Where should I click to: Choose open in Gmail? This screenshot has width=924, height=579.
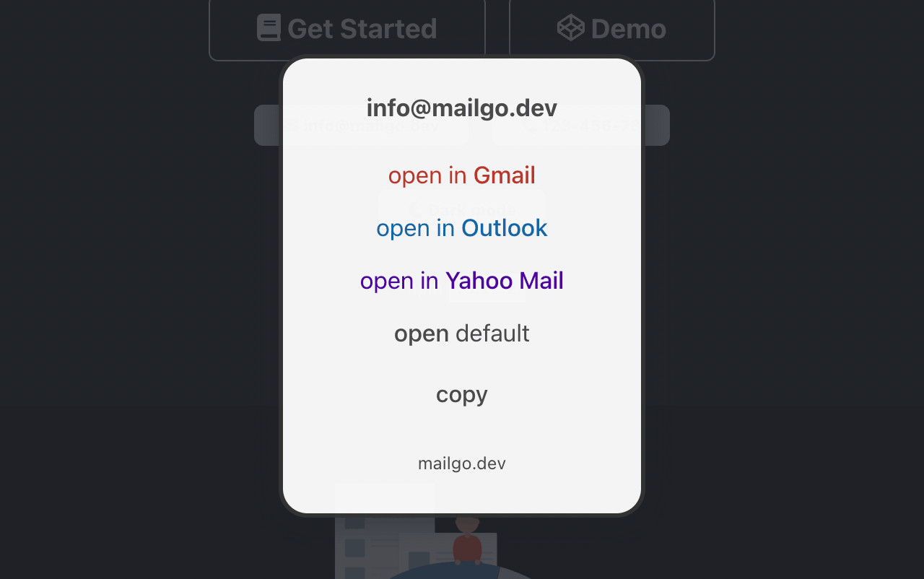pos(462,175)
